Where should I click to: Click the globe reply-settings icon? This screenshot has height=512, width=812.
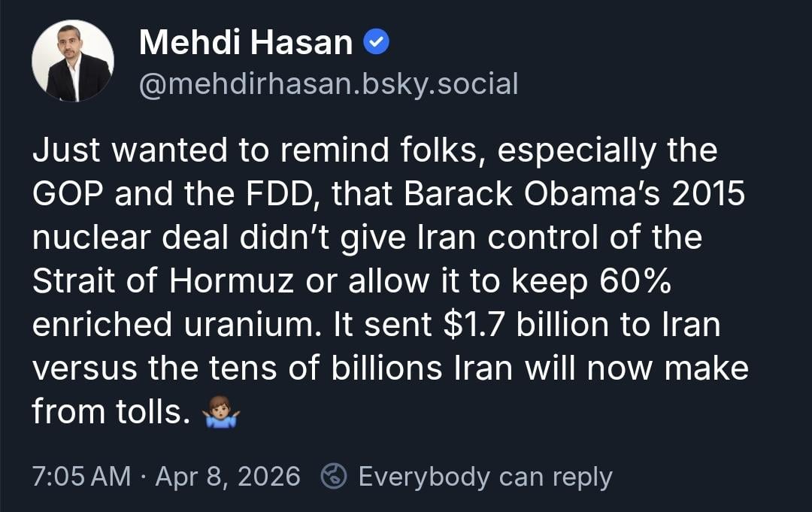coord(333,477)
